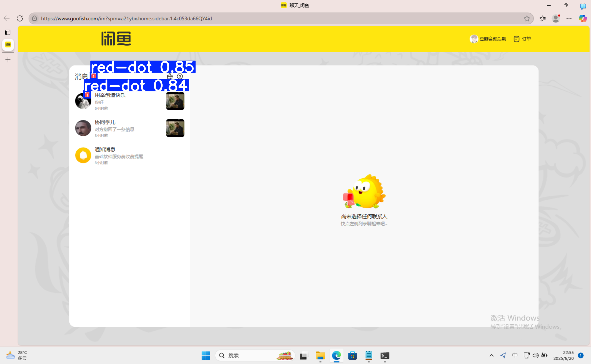Screen dimensions: 591x364
Task: Open the weather widget 28°C 多云
Action: (17, 355)
